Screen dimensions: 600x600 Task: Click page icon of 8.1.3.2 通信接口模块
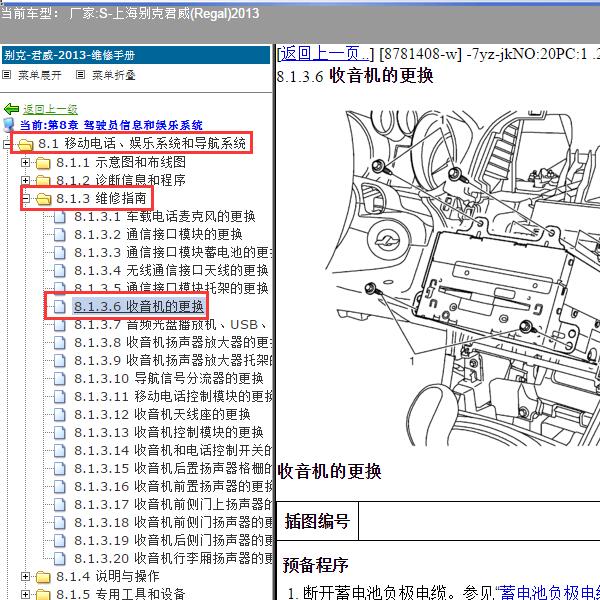(60, 235)
